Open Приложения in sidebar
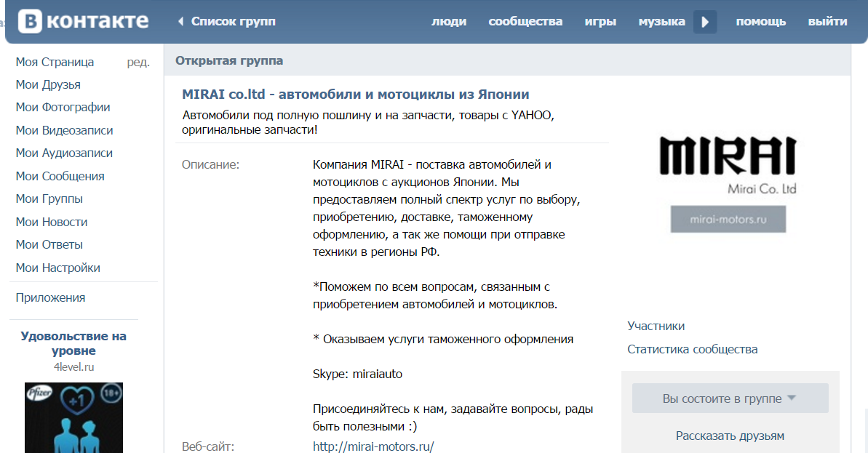The height and width of the screenshot is (453, 868). click(x=50, y=297)
